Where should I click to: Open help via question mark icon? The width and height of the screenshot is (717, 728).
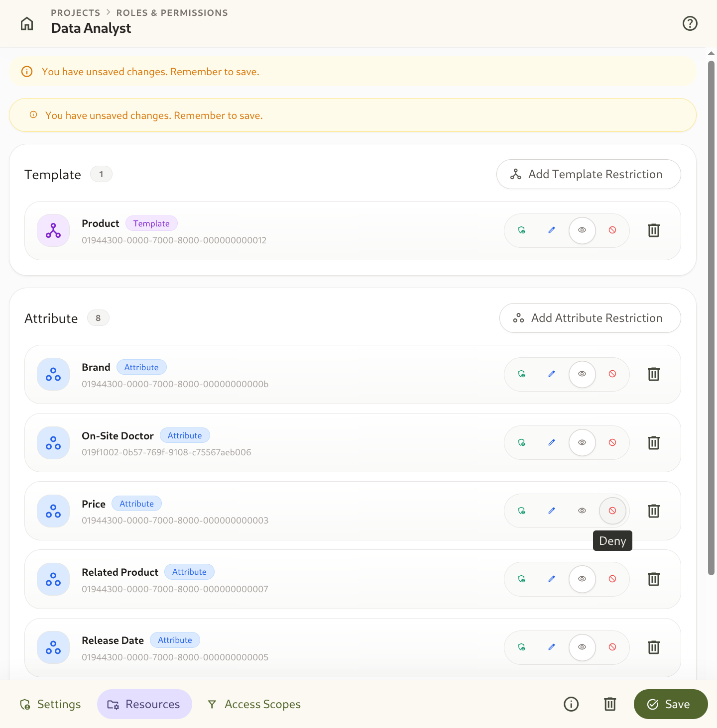[x=690, y=23]
